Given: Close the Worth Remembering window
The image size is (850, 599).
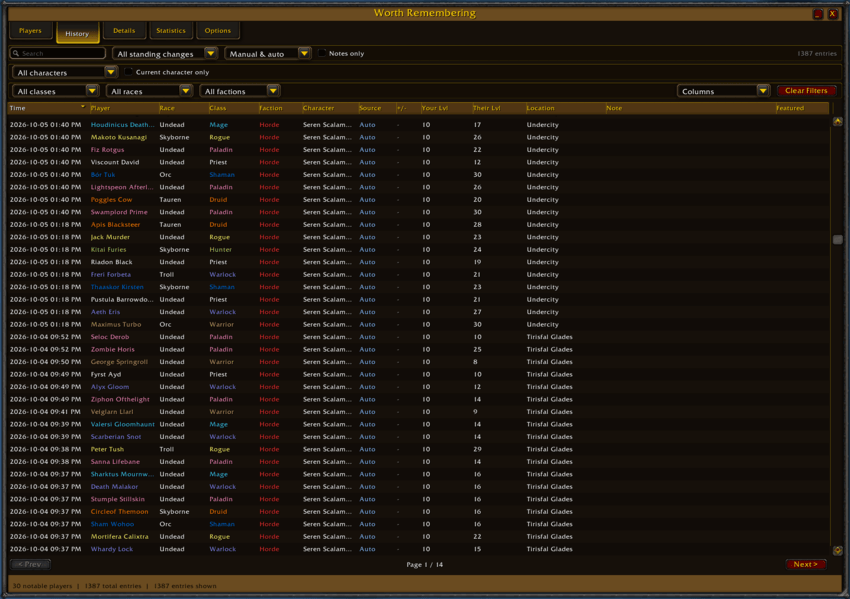Looking at the screenshot, I should [x=833, y=14].
